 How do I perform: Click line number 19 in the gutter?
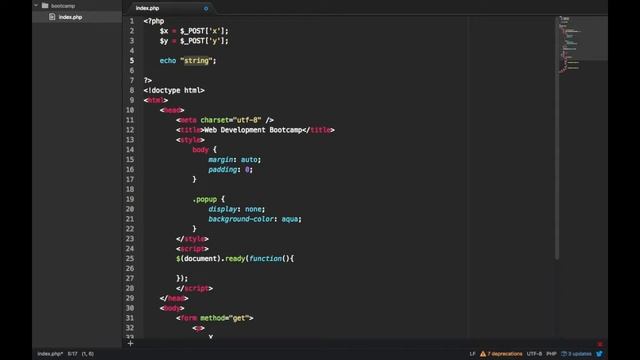click(x=129, y=199)
